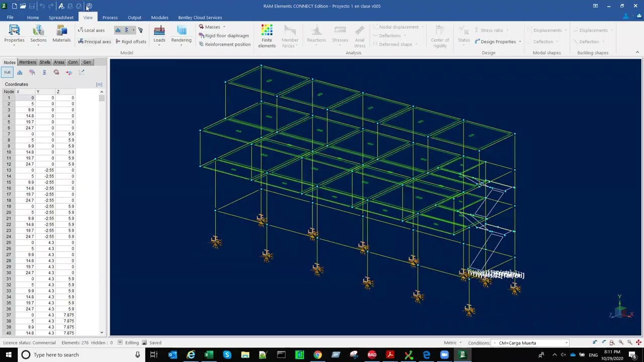
Task: Show Finite elements view
Action: point(267,36)
